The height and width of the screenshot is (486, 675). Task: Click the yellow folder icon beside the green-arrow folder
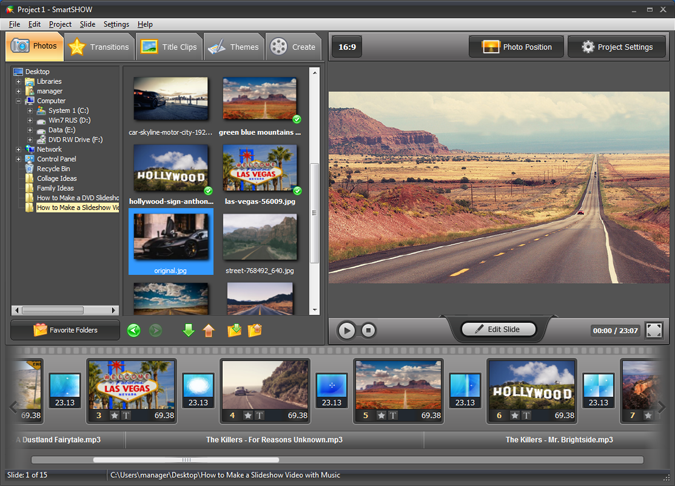[x=255, y=330]
